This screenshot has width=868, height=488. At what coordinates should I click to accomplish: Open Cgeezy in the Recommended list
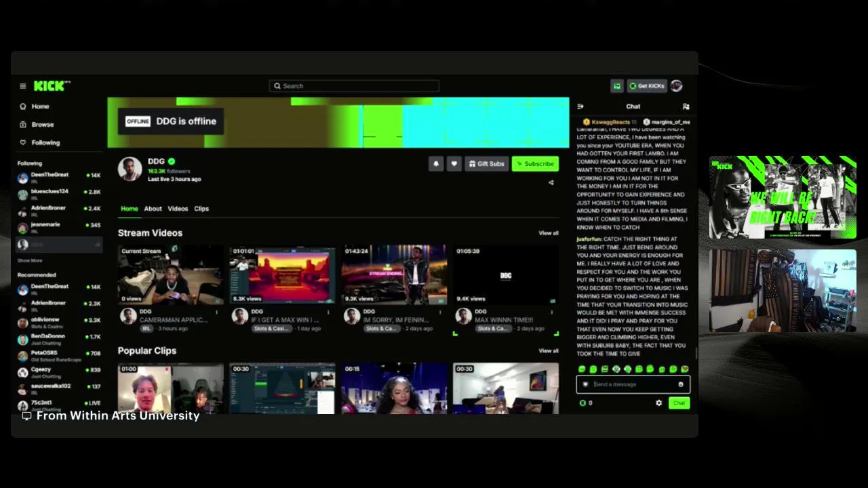coord(59,372)
